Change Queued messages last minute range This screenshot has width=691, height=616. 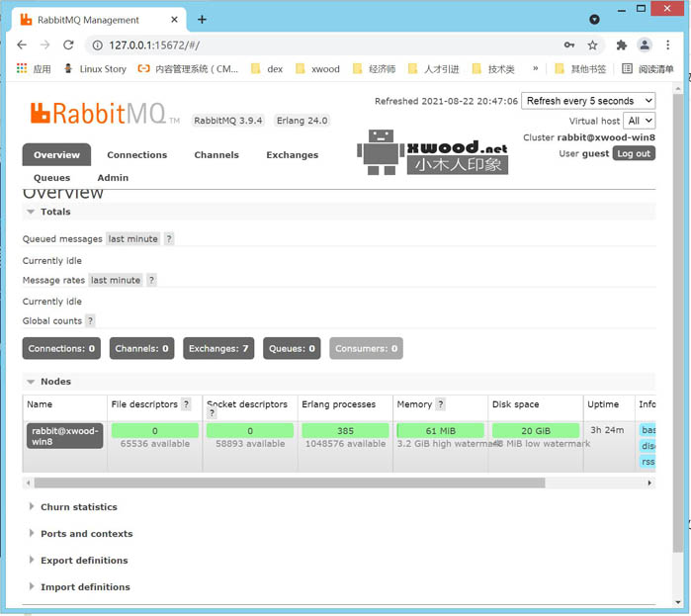[133, 239]
